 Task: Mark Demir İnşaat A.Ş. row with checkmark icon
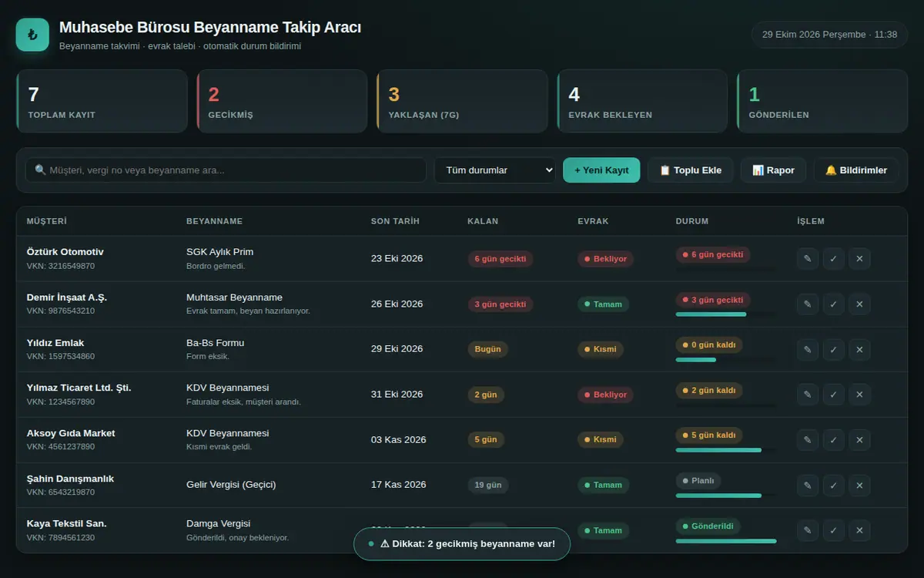pyautogui.click(x=834, y=304)
